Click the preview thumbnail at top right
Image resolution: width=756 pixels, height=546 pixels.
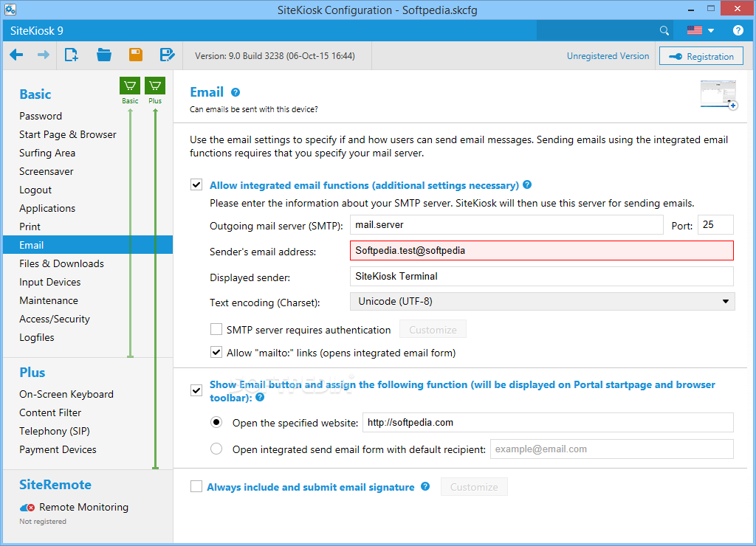[x=718, y=94]
